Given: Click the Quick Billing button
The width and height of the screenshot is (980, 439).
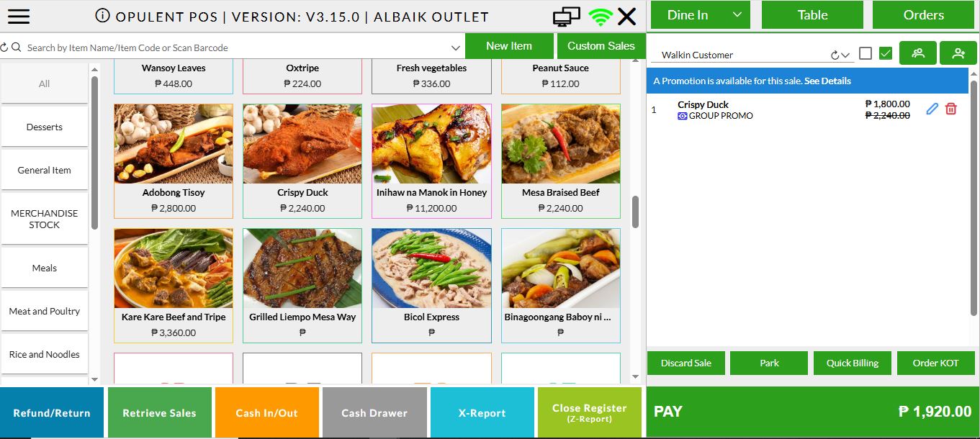Looking at the screenshot, I should 853,363.
